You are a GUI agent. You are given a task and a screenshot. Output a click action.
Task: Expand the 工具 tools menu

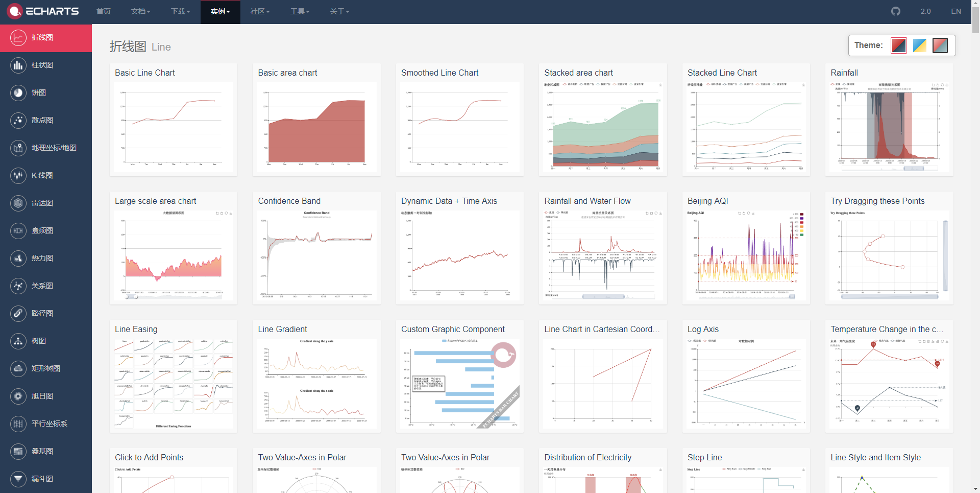300,11
